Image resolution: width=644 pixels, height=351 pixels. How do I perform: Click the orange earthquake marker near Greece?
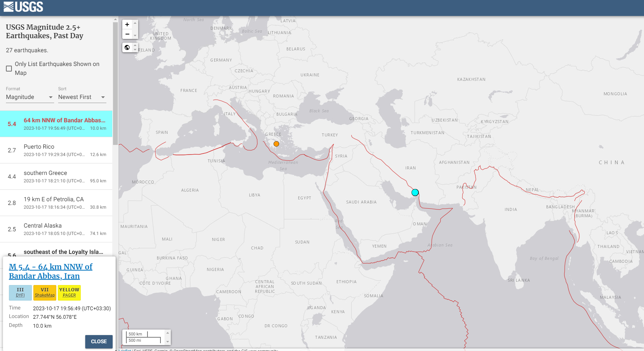pos(276,144)
